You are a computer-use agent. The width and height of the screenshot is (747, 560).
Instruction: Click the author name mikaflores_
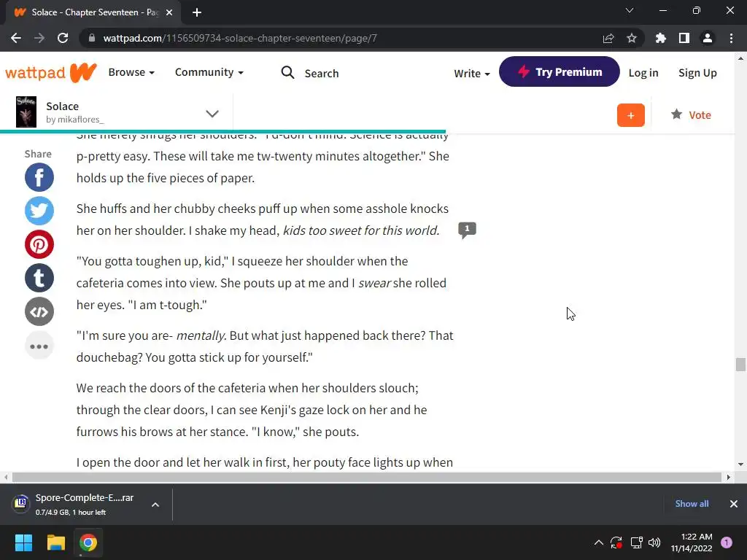coord(80,120)
